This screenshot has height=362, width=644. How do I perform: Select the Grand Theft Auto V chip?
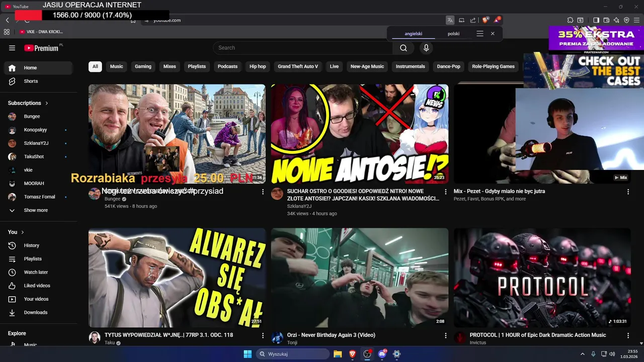(298, 66)
